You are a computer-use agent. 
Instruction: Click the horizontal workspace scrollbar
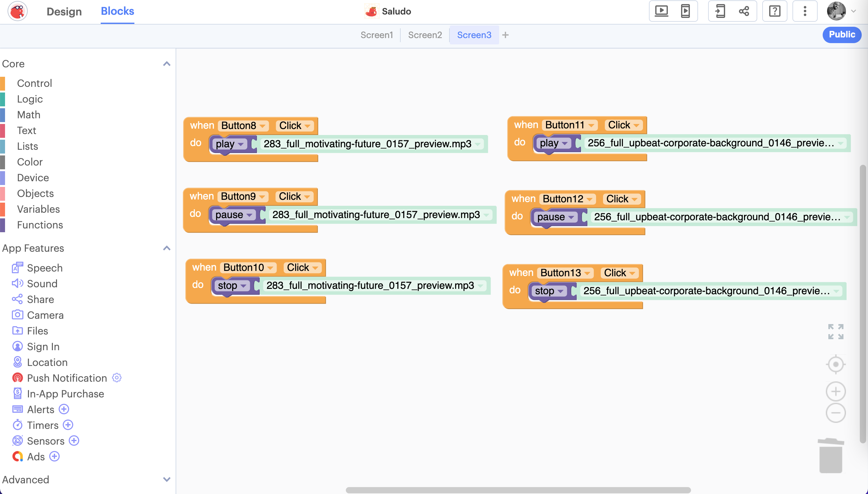pyautogui.click(x=518, y=490)
